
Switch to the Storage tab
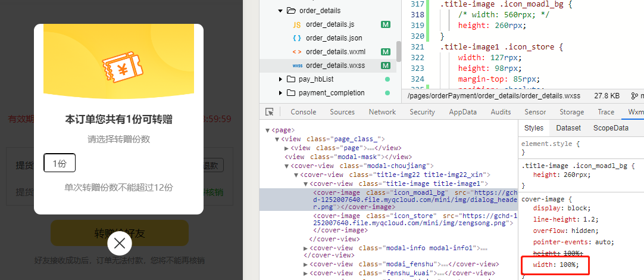tap(572, 112)
